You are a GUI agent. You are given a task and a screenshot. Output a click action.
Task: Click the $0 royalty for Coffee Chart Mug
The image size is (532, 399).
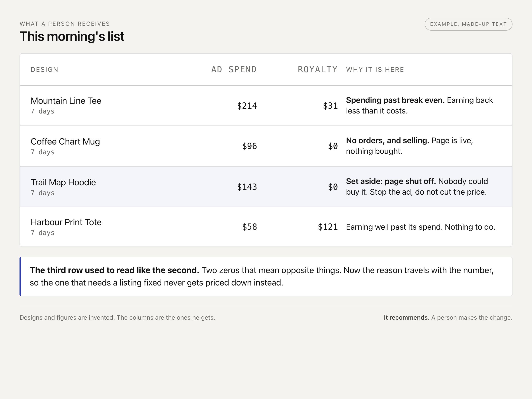pyautogui.click(x=333, y=146)
